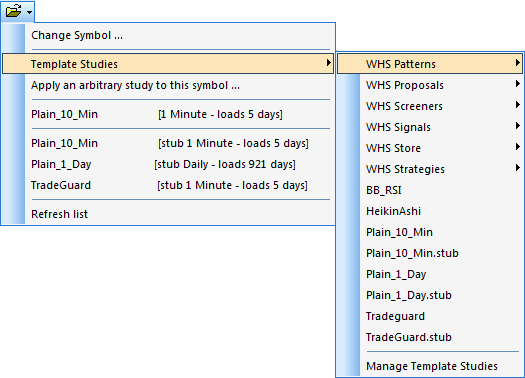Load Plain_10_Min 1 Minute non-stub study
The image size is (525, 378).
coord(168,114)
